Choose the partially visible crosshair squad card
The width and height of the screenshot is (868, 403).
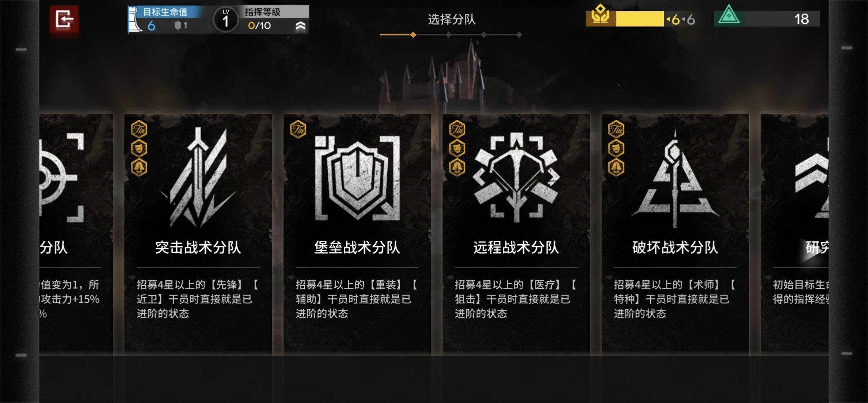(76, 234)
